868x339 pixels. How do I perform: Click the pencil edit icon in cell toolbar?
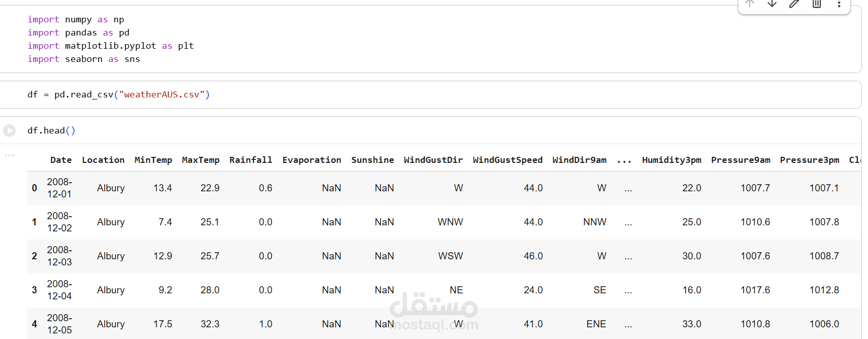(x=794, y=4)
